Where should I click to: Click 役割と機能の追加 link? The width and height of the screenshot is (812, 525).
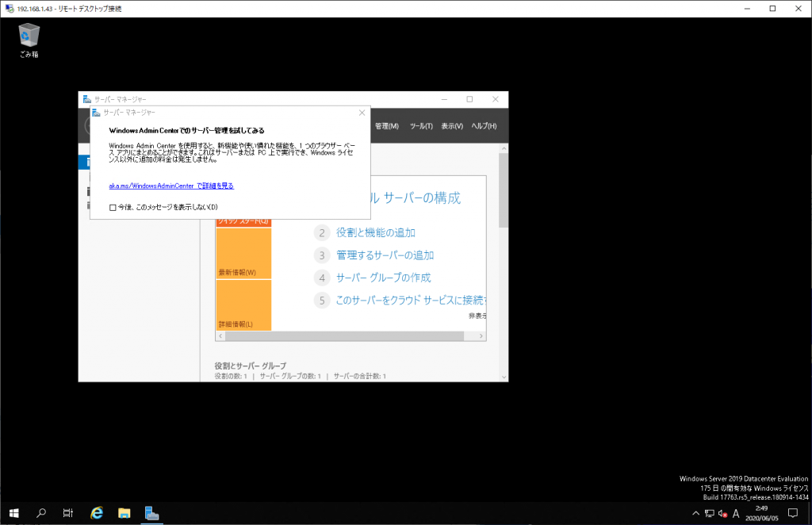coord(376,232)
